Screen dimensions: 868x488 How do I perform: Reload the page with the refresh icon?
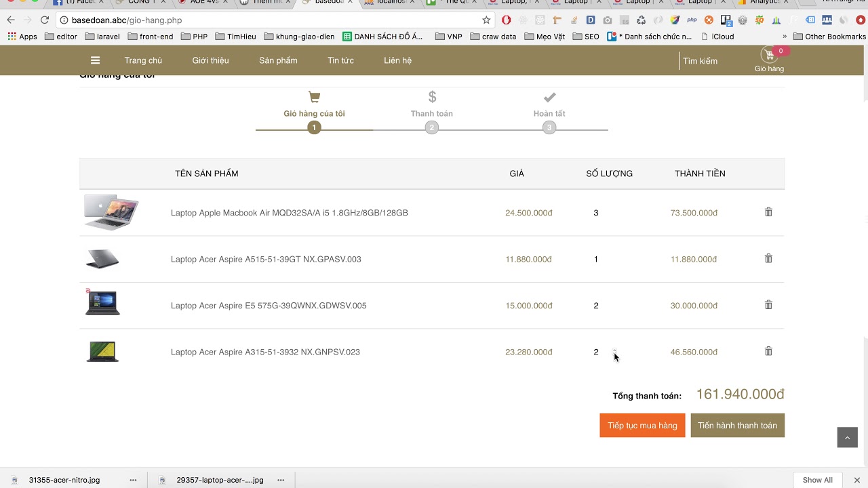coord(45,20)
